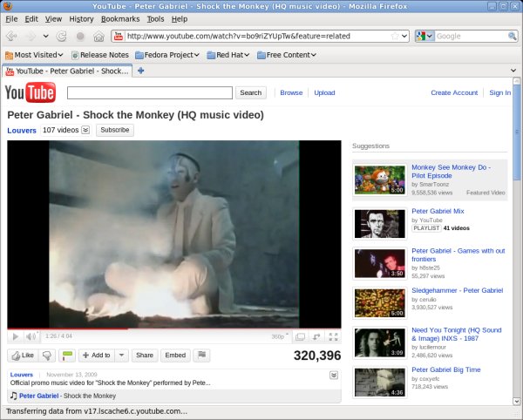The width and height of the screenshot is (523, 420).
Task: Open the Add to dropdown arrow
Action: tap(121, 356)
